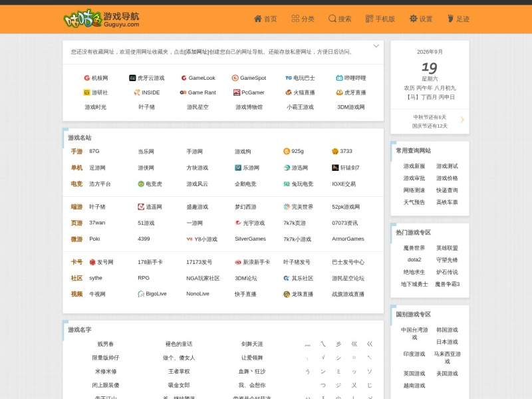
Task: Click the Guguyu.com site logo
Action: point(102,19)
